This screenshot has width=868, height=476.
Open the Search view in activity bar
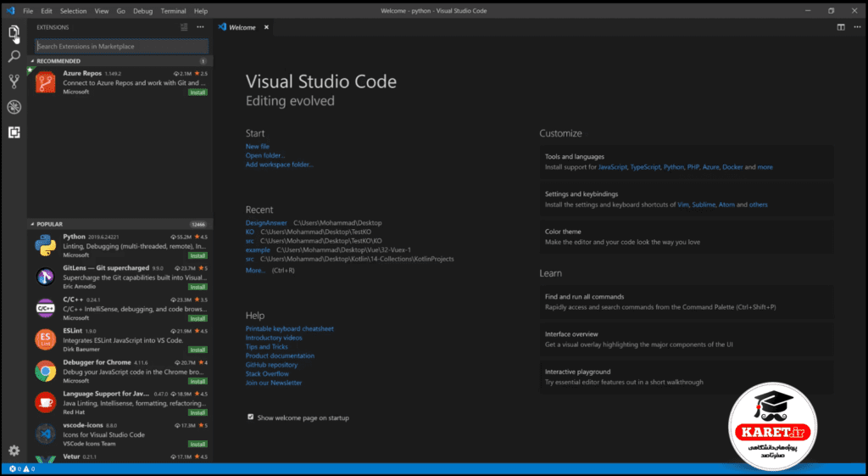(14, 57)
